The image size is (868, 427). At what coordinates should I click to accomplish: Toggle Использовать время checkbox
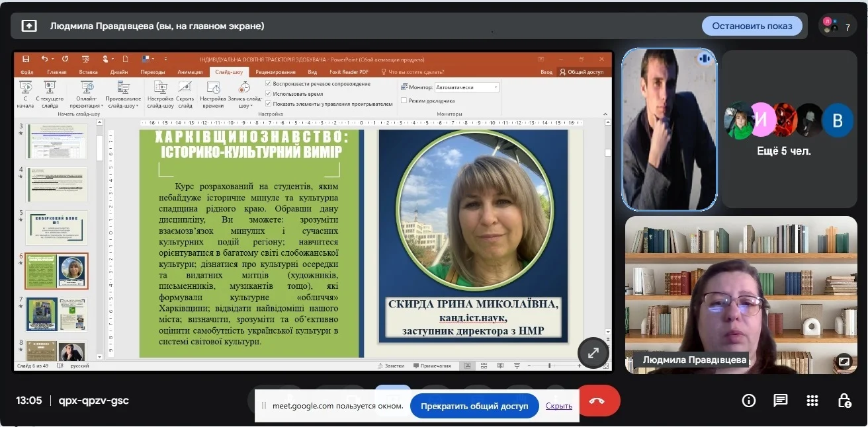[x=269, y=94]
